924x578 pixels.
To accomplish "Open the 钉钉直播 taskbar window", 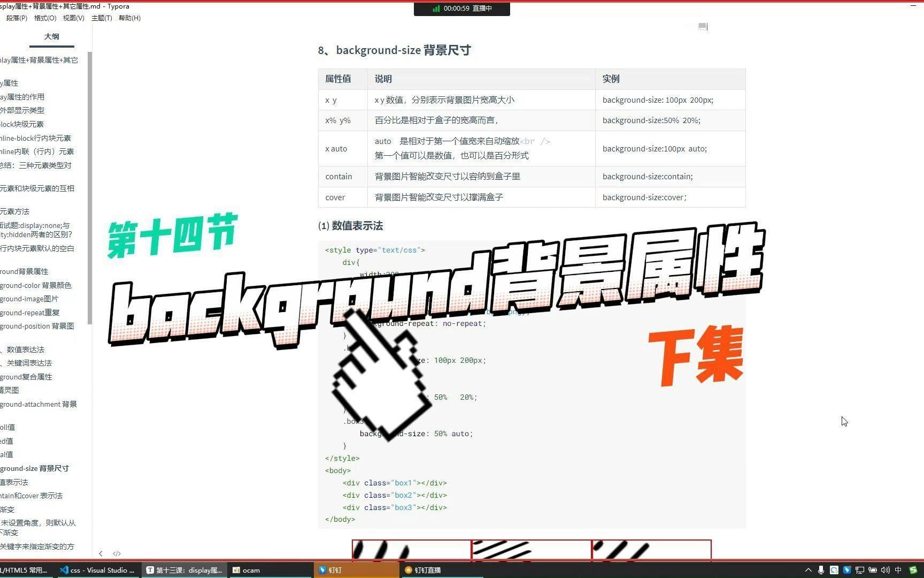I will click(x=443, y=570).
